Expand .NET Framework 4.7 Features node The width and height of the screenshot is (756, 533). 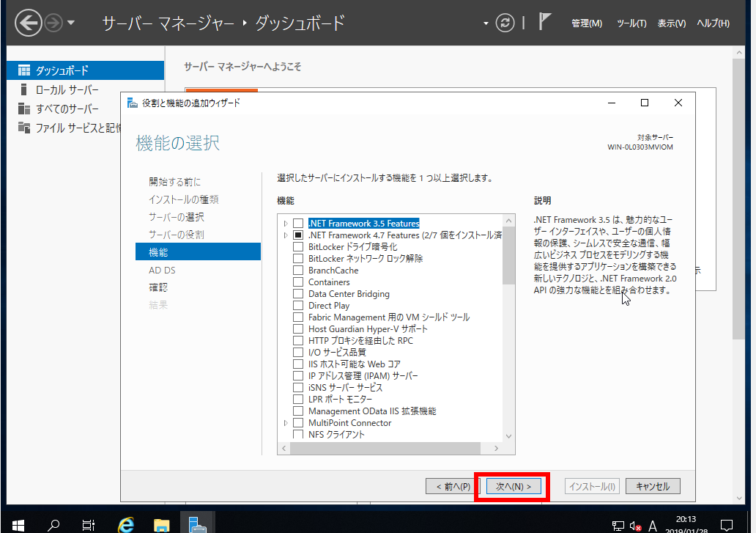click(286, 235)
